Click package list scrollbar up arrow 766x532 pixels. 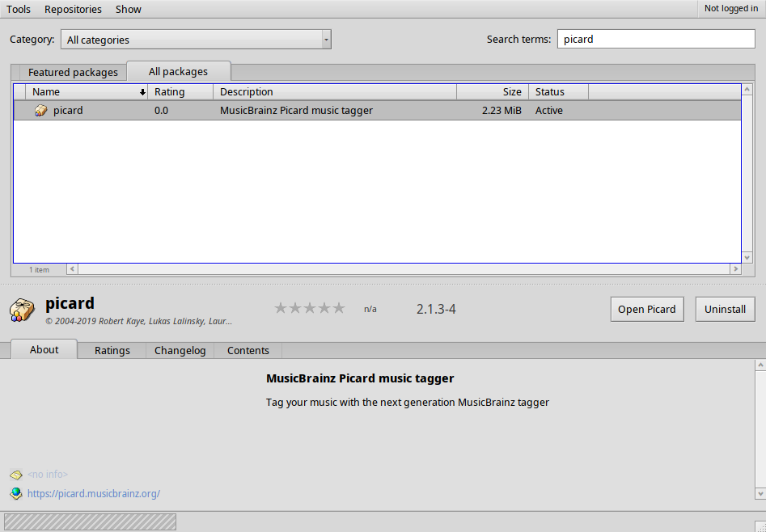pos(747,90)
